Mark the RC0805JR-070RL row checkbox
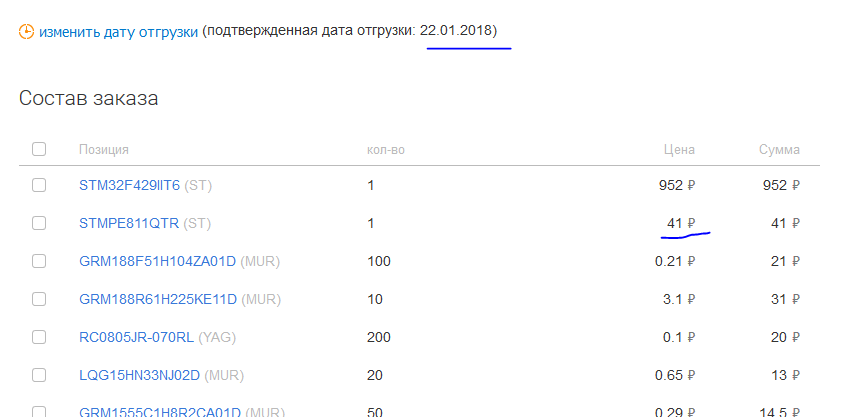 [39, 337]
